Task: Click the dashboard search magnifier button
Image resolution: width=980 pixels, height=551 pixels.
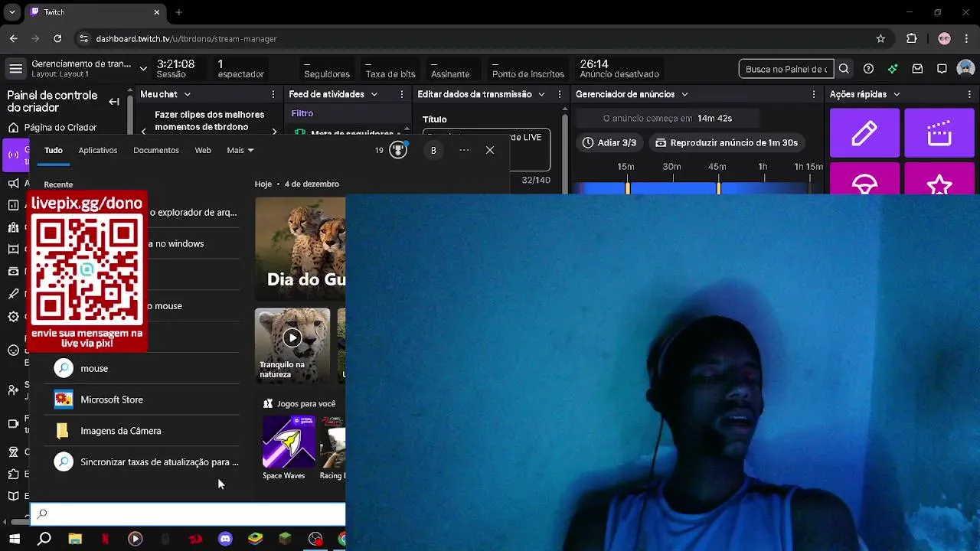Action: click(x=844, y=69)
